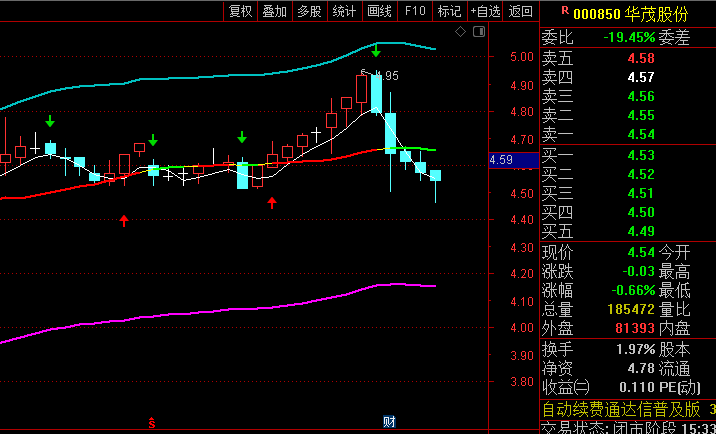The width and height of the screenshot is (716, 434).
Task: Click the red S marker on time axis
Action: click(152, 423)
